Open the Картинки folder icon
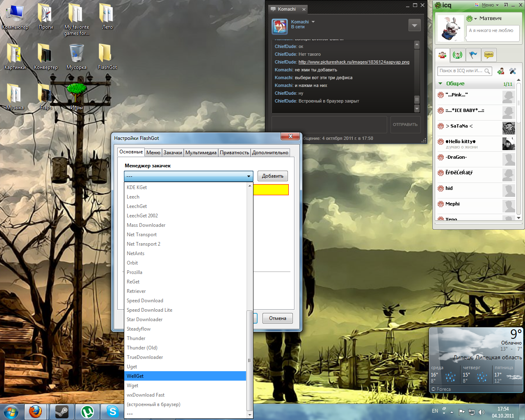The height and width of the screenshot is (420, 525). [x=15, y=57]
